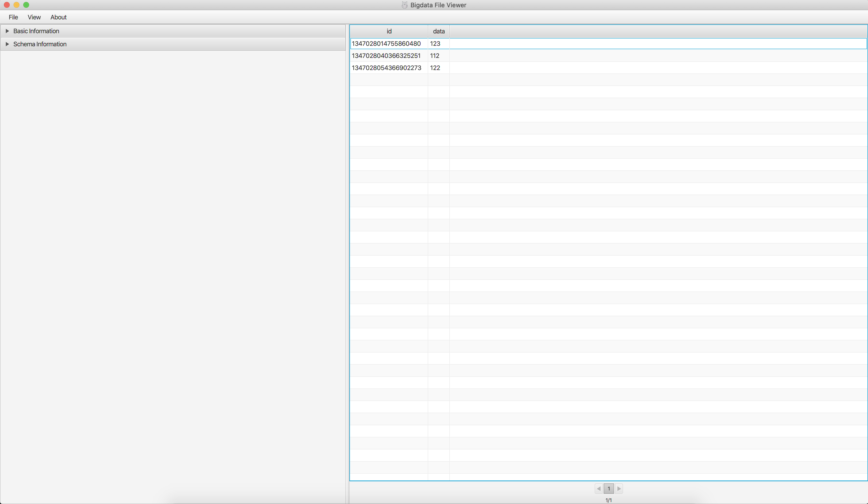
Task: Expand the Schema Information section
Action: [7, 44]
